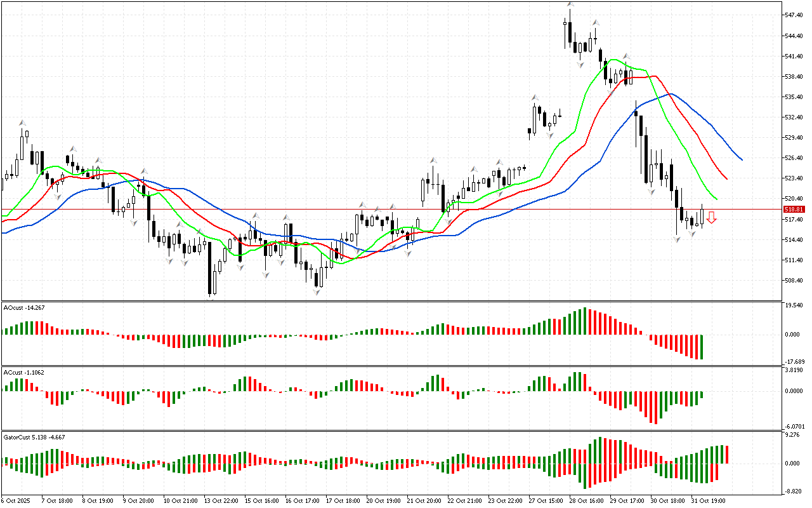Click the right end of the red Alligator line
This screenshot has height=508, width=812.
(727, 179)
